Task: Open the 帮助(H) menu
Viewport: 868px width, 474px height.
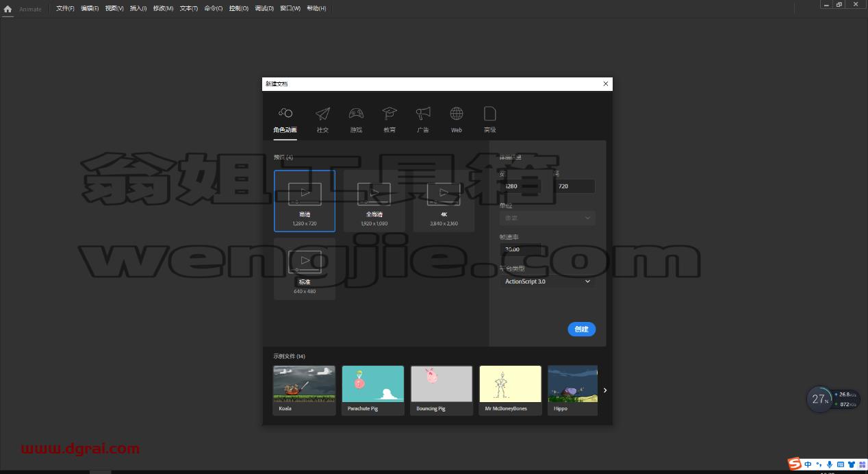Action: [x=316, y=8]
